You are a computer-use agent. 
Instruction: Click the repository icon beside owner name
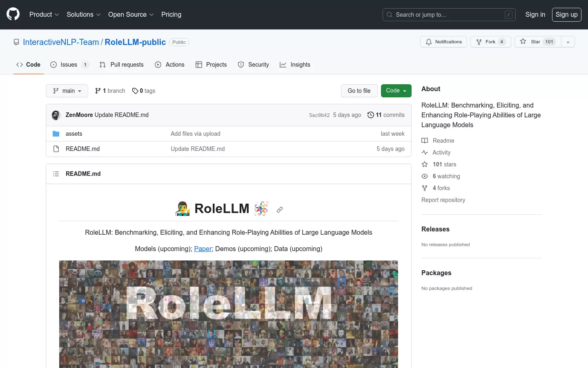coord(16,42)
